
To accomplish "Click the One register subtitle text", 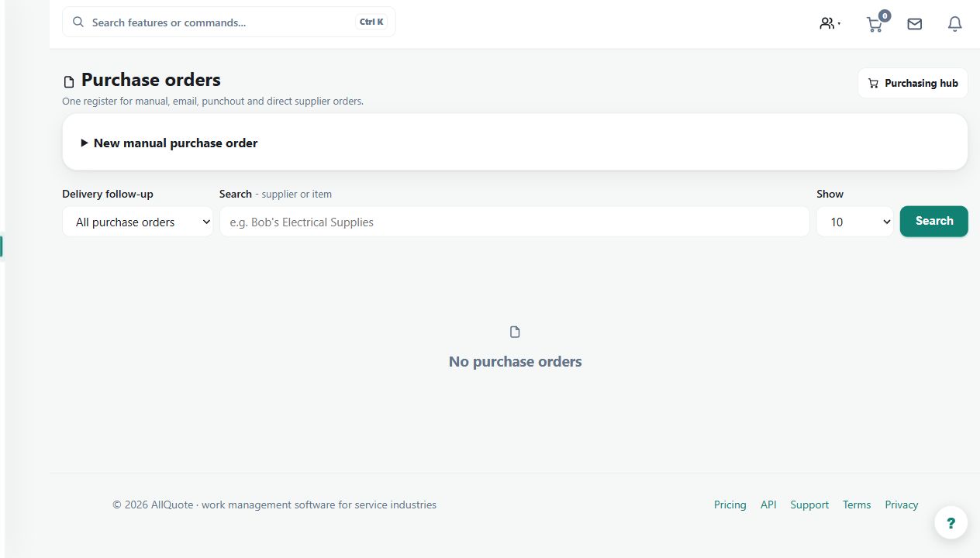I will tap(213, 101).
